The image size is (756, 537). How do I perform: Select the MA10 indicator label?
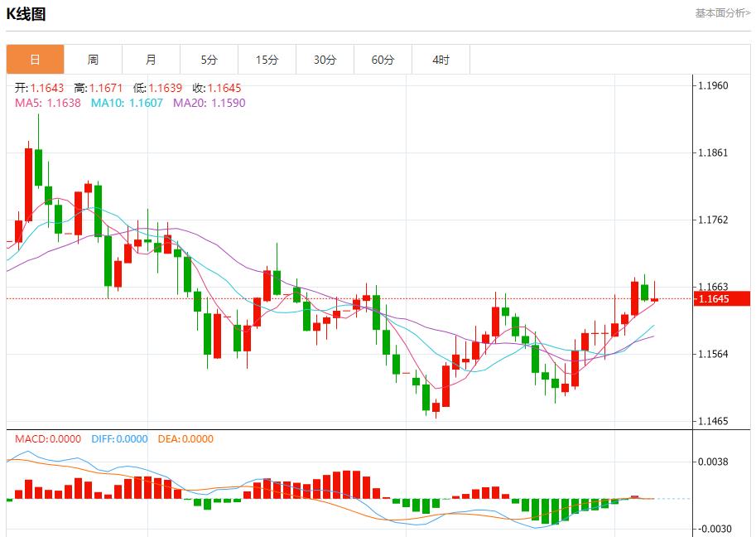pos(128,103)
